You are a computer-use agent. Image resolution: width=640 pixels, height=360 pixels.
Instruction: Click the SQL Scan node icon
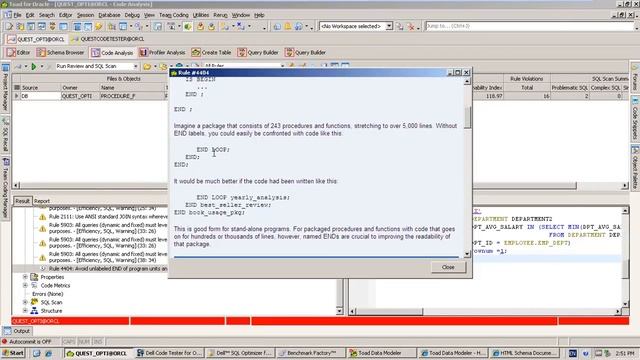pyautogui.click(x=34, y=302)
